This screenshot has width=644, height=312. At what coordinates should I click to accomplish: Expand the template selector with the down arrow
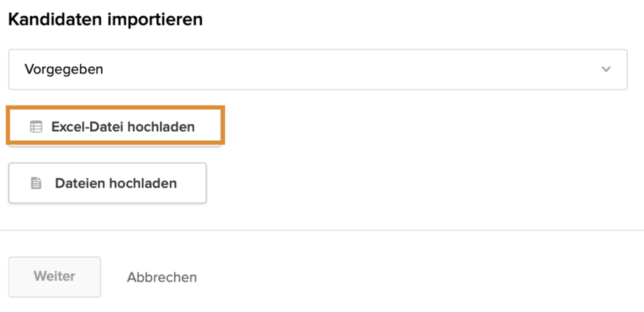click(606, 69)
